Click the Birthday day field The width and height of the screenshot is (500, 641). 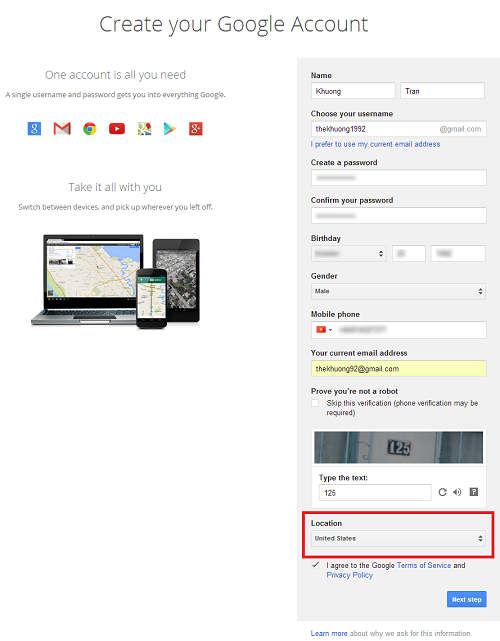click(409, 253)
